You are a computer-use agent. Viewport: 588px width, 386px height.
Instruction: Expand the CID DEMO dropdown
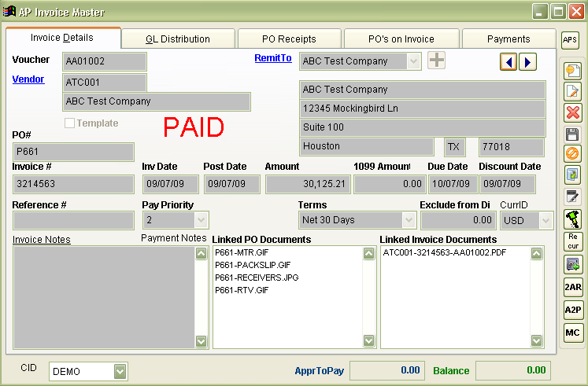point(120,371)
